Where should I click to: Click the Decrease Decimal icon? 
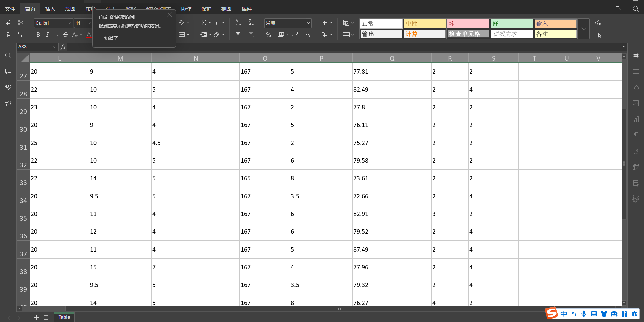[295, 34]
